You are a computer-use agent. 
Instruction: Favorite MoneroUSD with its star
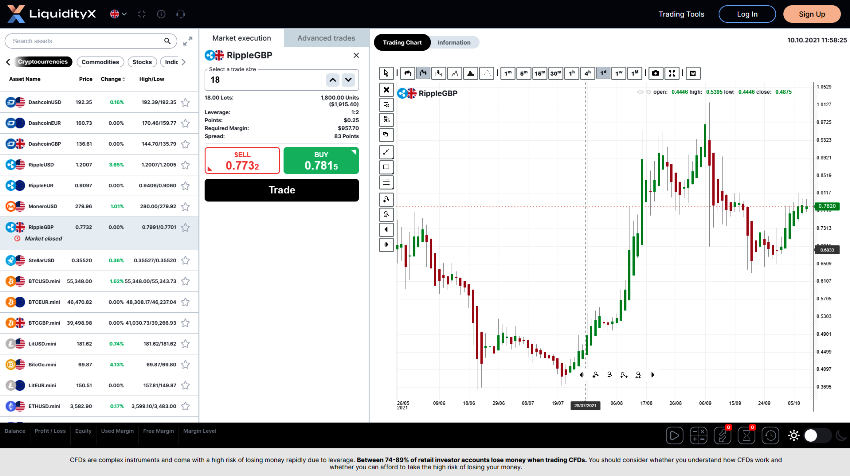click(186, 207)
